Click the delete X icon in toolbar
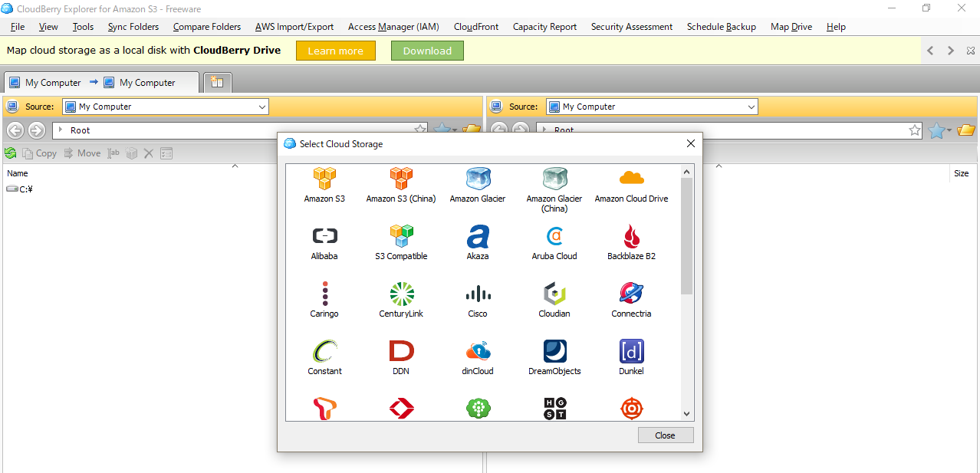 point(149,153)
